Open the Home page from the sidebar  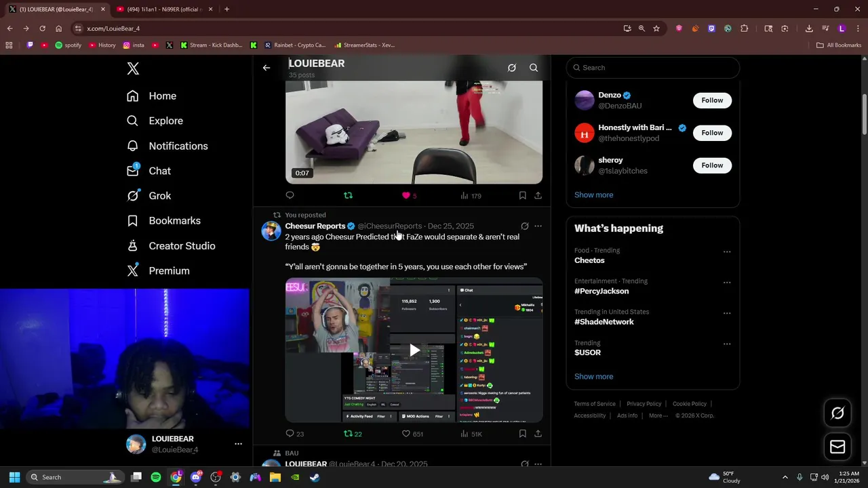pyautogui.click(x=152, y=96)
